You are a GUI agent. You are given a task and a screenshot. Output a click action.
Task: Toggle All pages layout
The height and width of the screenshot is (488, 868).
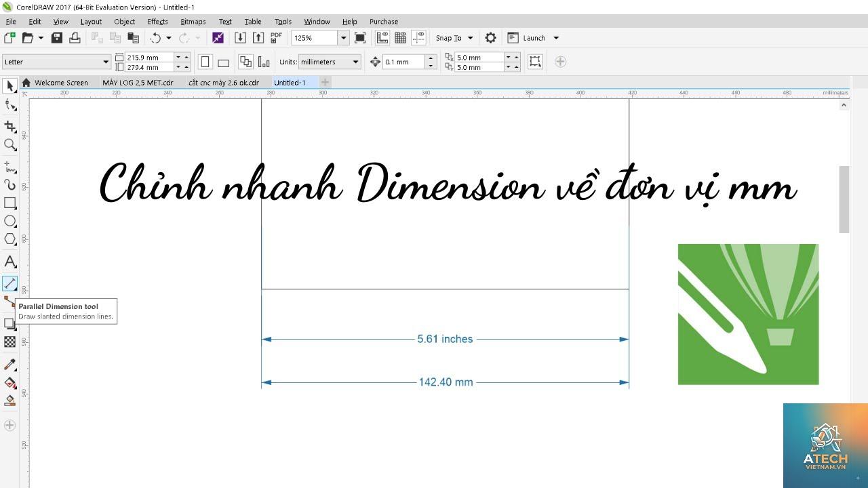[x=245, y=62]
